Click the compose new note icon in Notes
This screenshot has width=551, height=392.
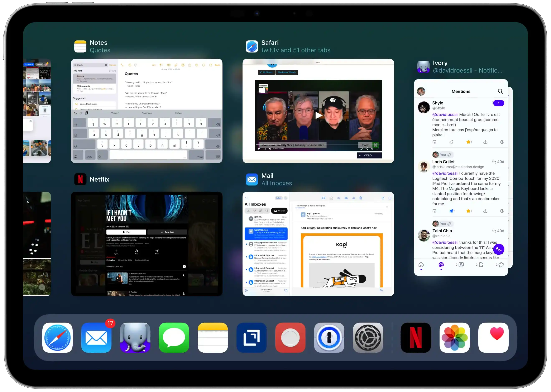point(211,65)
